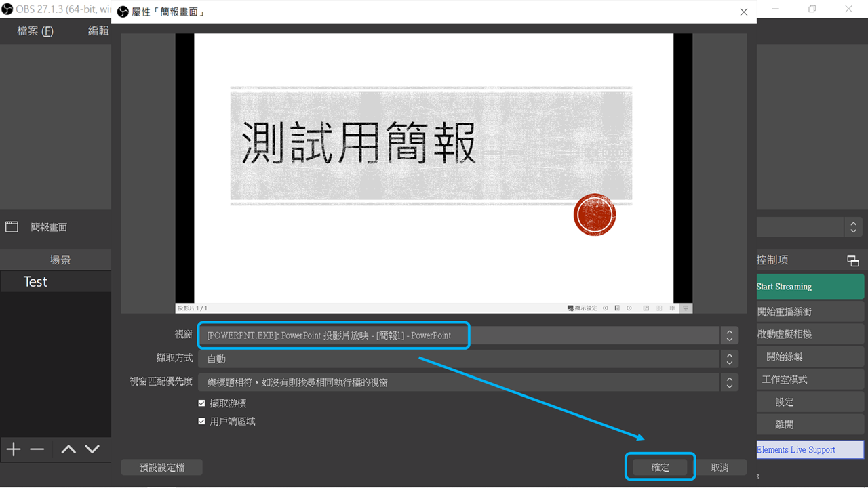Click the 取消 button

[x=719, y=468]
